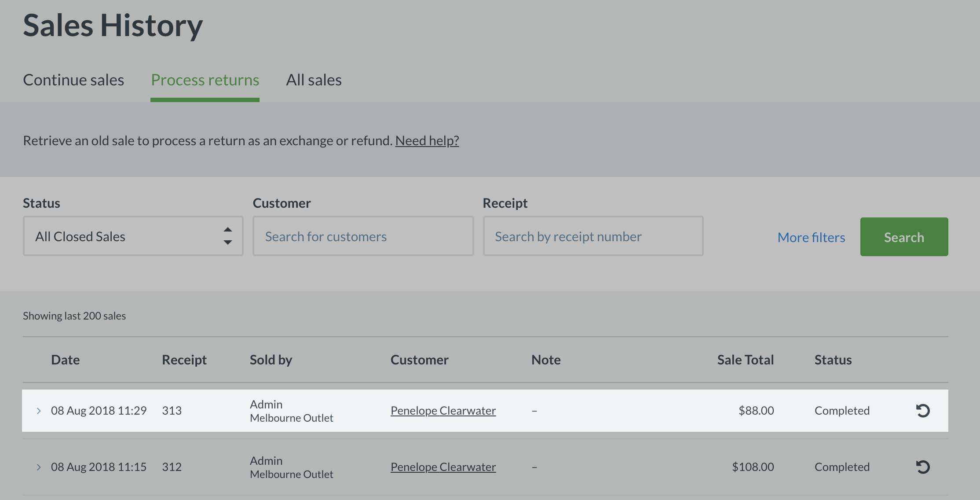Expand the sale row for receipt 313

click(39, 411)
